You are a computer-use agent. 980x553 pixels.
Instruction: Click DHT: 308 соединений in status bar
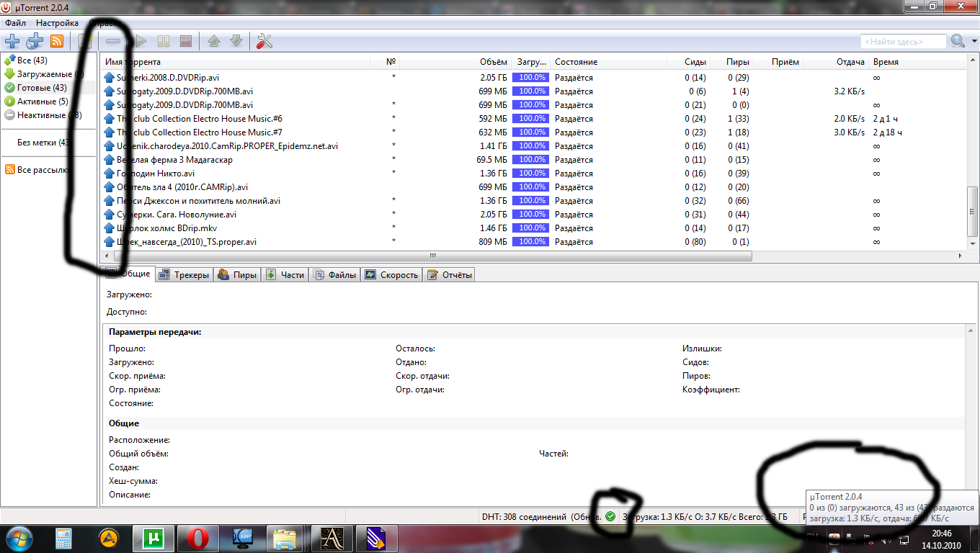524,516
